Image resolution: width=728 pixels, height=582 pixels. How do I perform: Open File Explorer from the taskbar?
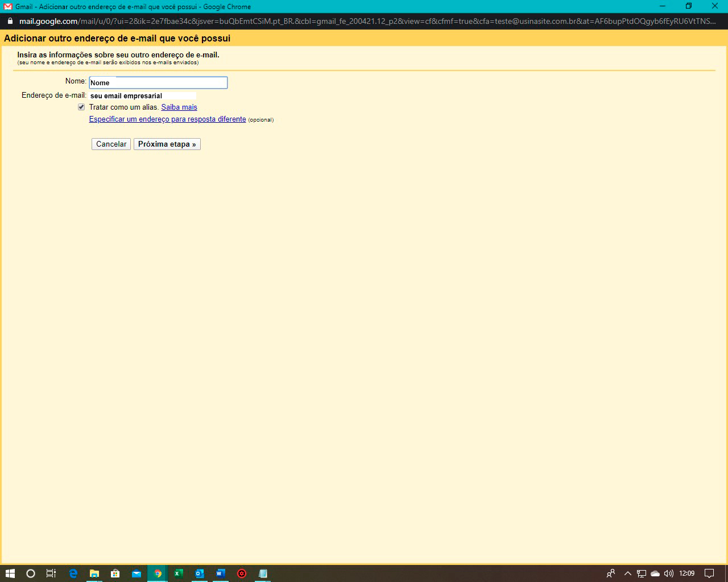pos(94,573)
